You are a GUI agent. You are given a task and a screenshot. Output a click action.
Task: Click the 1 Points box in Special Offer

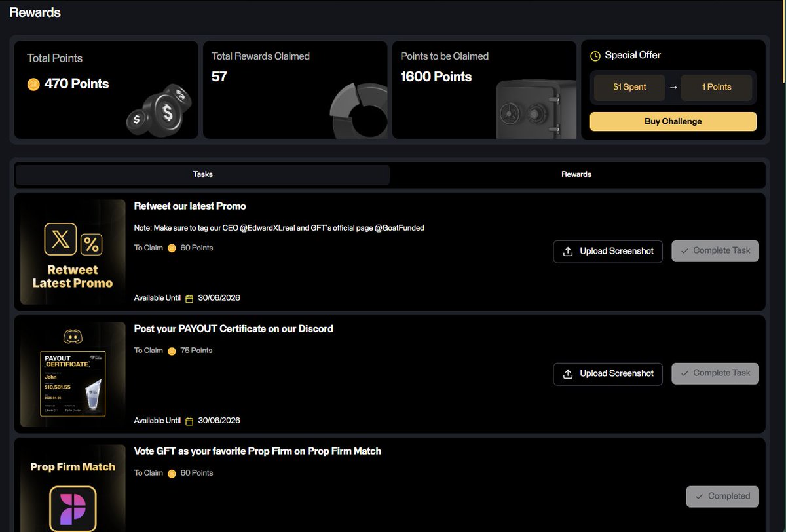pyautogui.click(x=717, y=87)
